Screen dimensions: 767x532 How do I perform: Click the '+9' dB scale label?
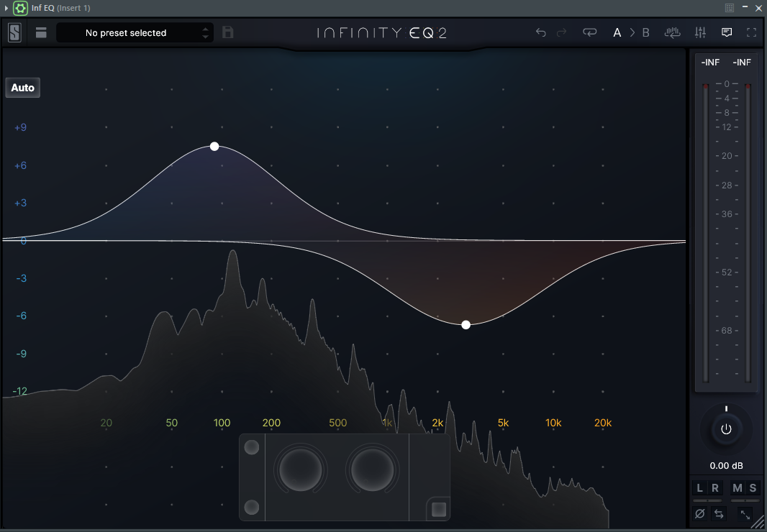[21, 128]
